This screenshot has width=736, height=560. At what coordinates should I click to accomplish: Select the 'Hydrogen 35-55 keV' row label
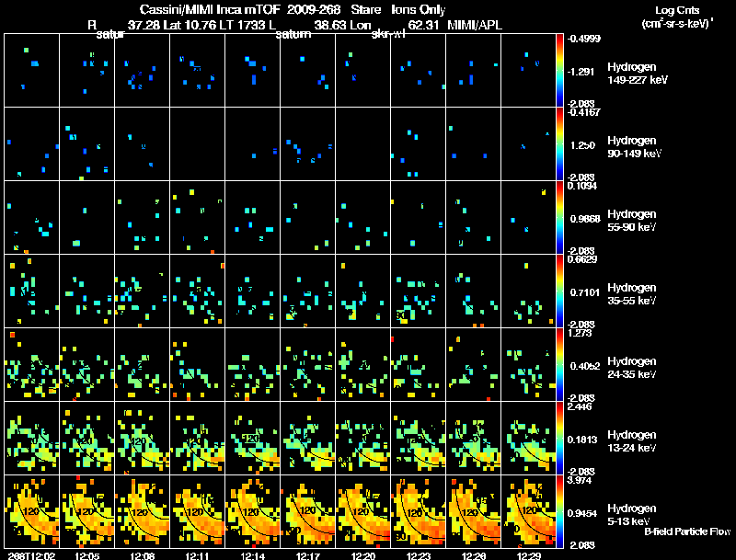tap(632, 294)
